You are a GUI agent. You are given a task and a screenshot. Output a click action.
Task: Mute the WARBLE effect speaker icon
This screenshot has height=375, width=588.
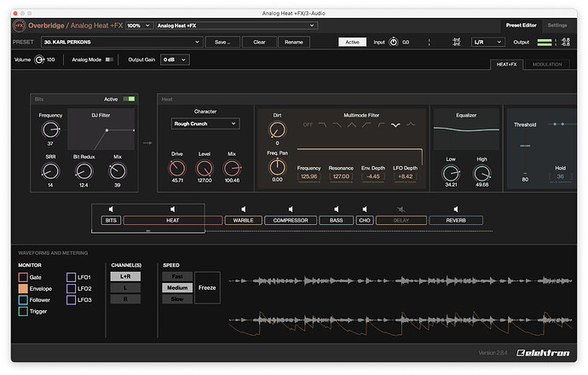[x=242, y=209]
